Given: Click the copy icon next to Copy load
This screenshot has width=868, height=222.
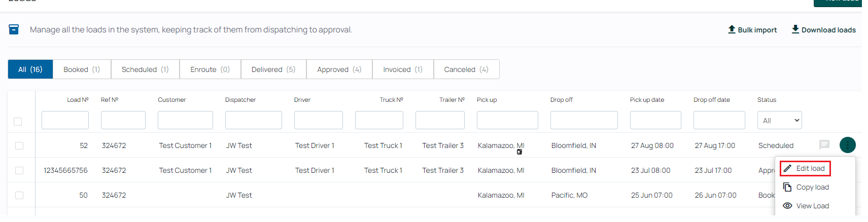Looking at the screenshot, I should [787, 187].
